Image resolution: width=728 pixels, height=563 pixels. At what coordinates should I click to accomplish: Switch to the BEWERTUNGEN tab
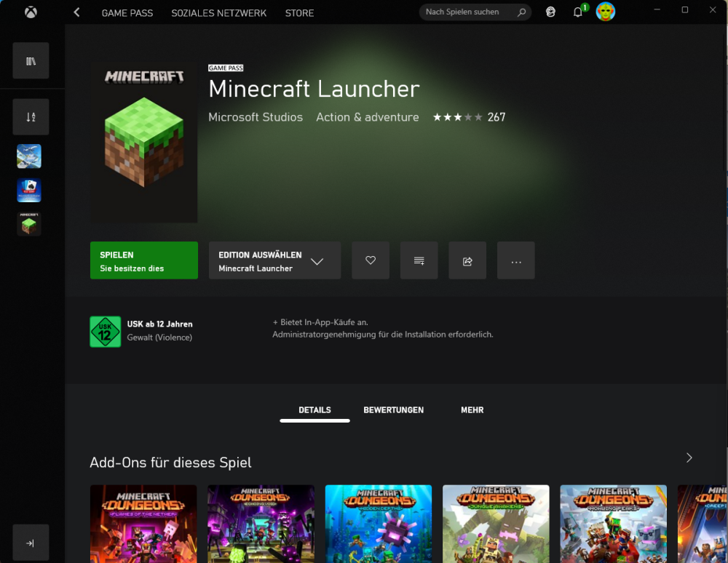pyautogui.click(x=393, y=410)
